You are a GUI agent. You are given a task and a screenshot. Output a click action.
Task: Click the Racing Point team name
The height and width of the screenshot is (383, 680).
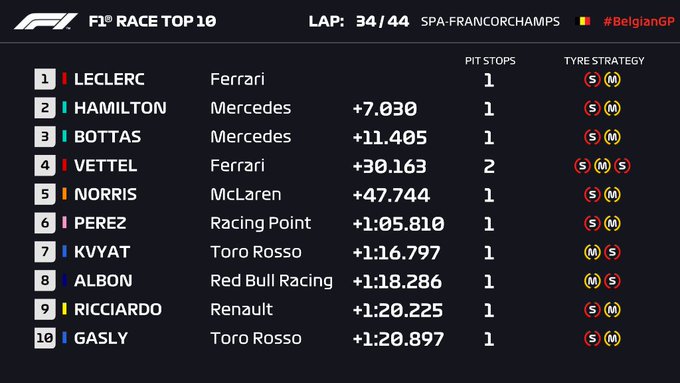[x=261, y=223]
